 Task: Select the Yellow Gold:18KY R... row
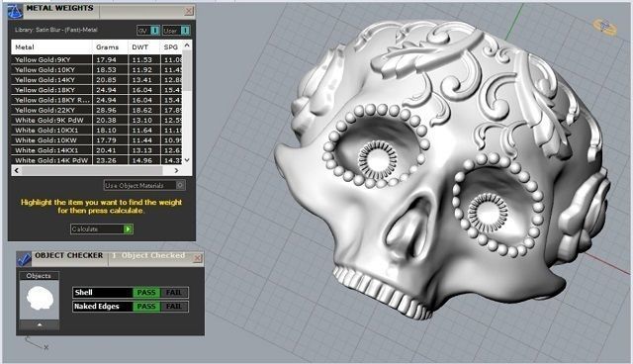[x=97, y=100]
